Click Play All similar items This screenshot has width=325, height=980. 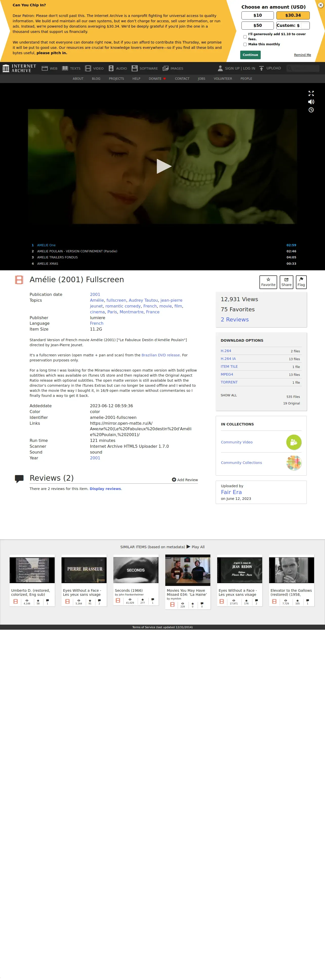[196, 547]
